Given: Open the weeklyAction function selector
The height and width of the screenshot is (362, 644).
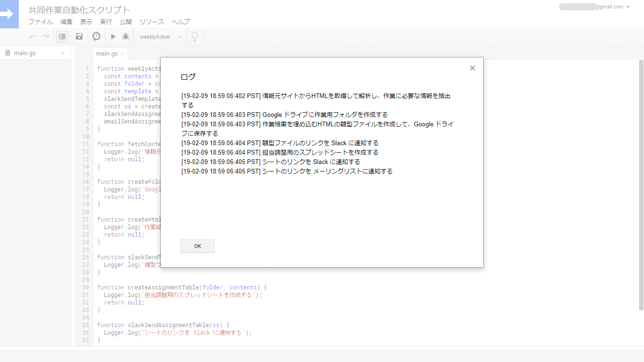Looking at the screenshot, I should point(160,37).
